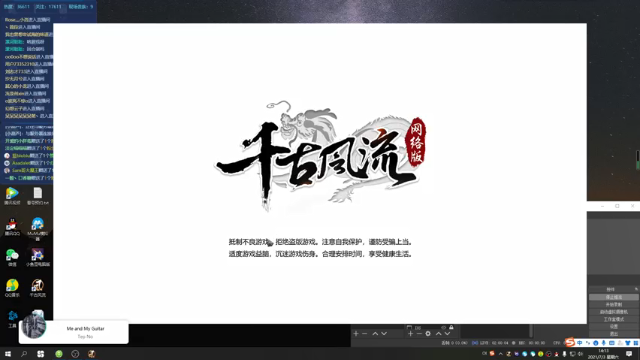Add a new scene with OBS plus button
This screenshot has width=640, height=360.
click(x=356, y=333)
